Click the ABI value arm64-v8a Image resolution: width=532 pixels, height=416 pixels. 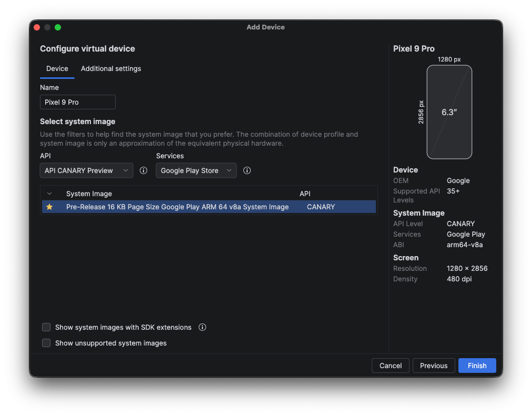pos(465,245)
